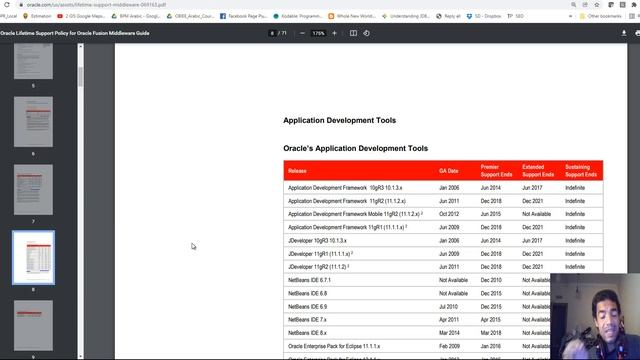Click the Premier Support Ends header
640x360 pixels.
coord(496,171)
